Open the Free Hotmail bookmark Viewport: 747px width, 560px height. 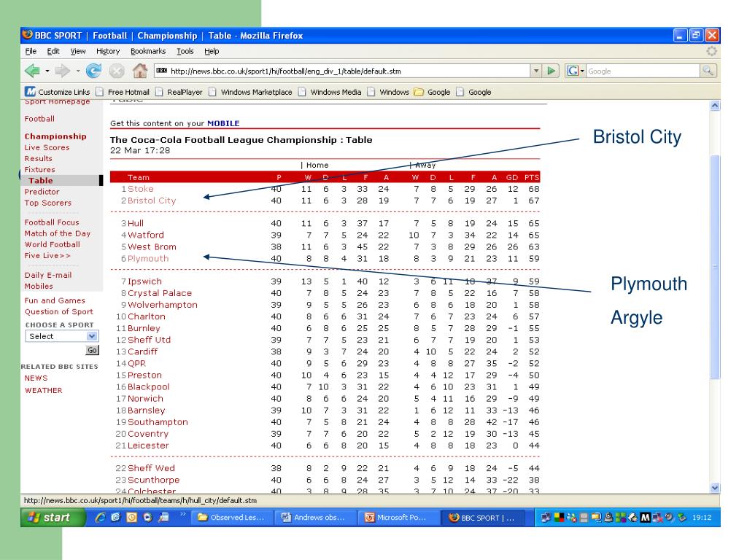tap(123, 92)
